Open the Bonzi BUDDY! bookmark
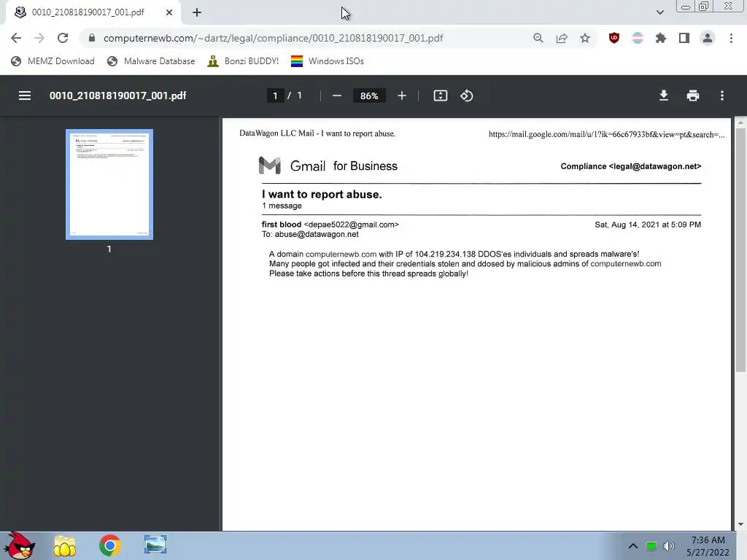The image size is (747, 560). tap(244, 61)
